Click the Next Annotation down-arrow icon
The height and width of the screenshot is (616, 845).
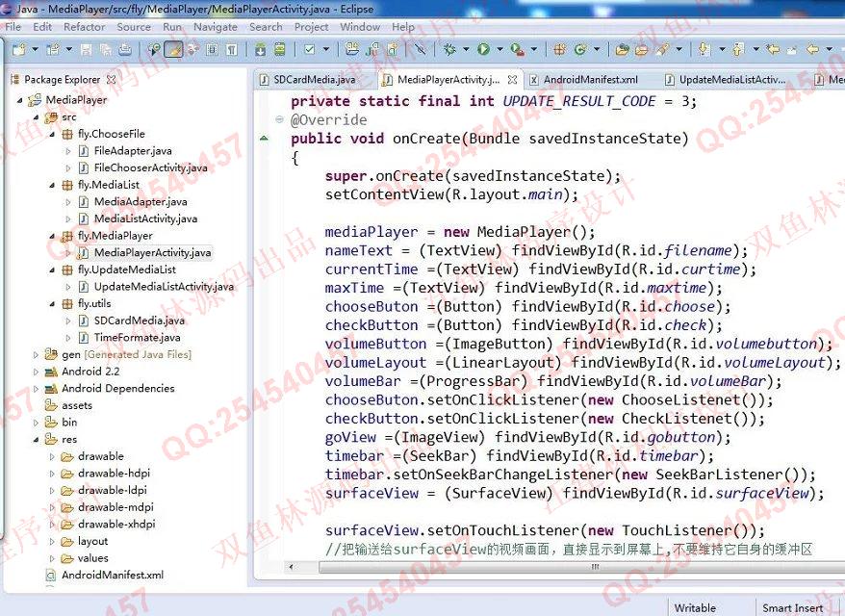coord(704,50)
